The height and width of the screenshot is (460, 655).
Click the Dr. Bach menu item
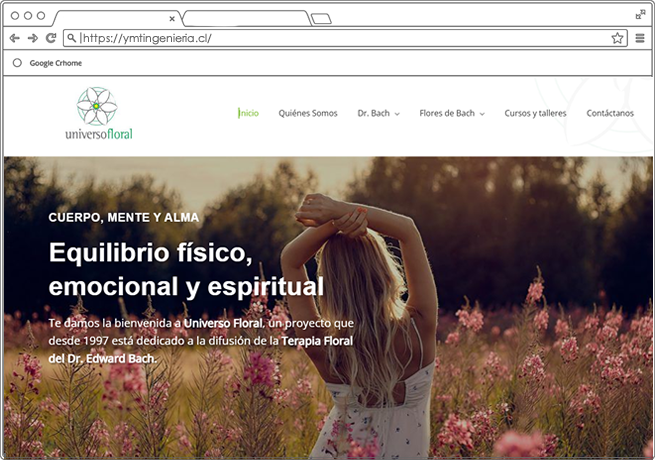pos(373,113)
